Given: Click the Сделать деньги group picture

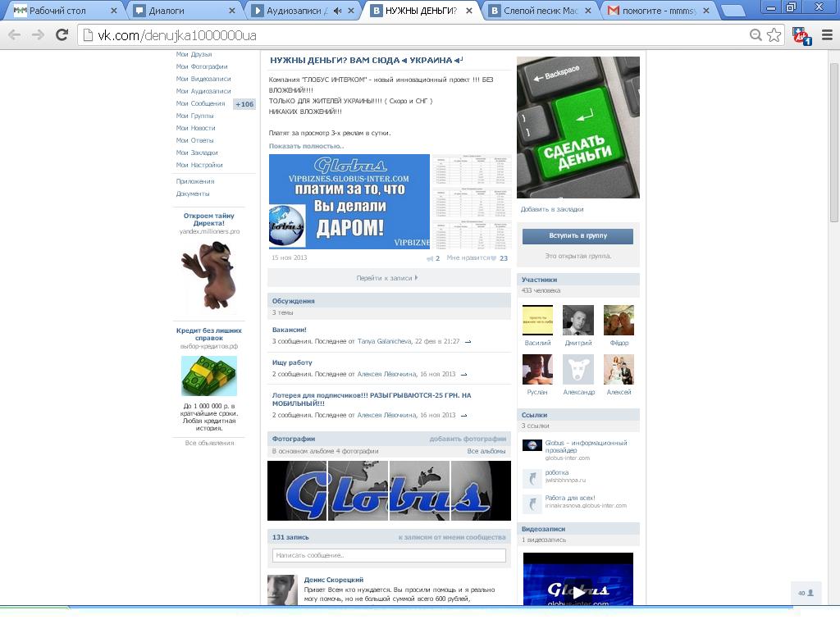Looking at the screenshot, I should [x=578, y=127].
